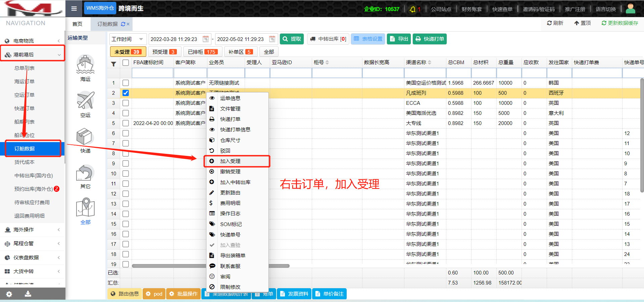Expand the 海外操作 navigation section
The height and width of the screenshot is (302, 644).
click(x=32, y=230)
